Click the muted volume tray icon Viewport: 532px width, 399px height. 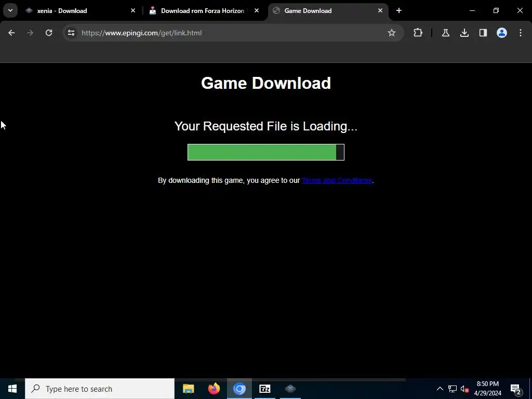(x=464, y=389)
